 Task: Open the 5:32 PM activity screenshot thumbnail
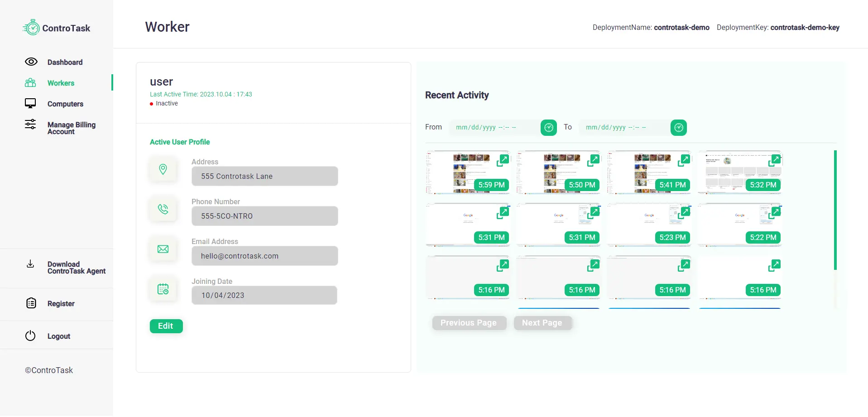click(739, 172)
